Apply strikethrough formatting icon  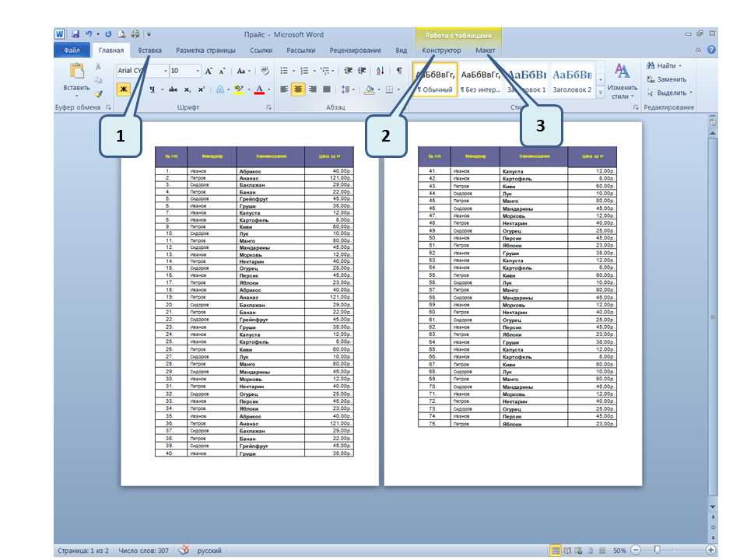pyautogui.click(x=174, y=90)
